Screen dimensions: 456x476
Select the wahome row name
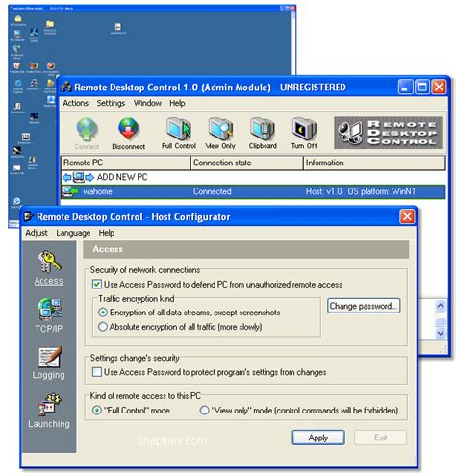tap(97, 191)
